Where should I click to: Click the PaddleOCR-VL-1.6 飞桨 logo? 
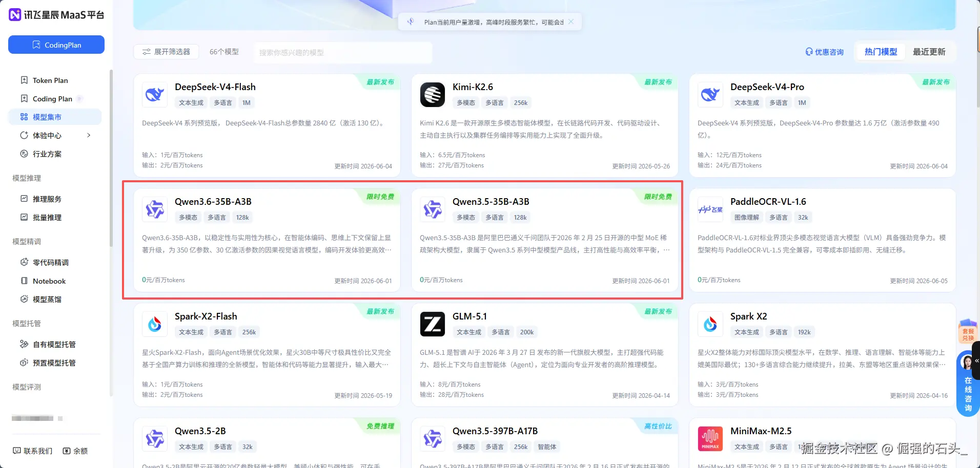[x=710, y=209]
